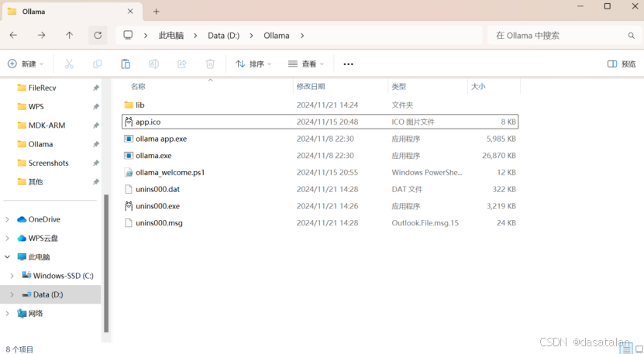Open a new tab with plus button
Image resolution: width=644 pixels, height=354 pixels.
point(156,12)
